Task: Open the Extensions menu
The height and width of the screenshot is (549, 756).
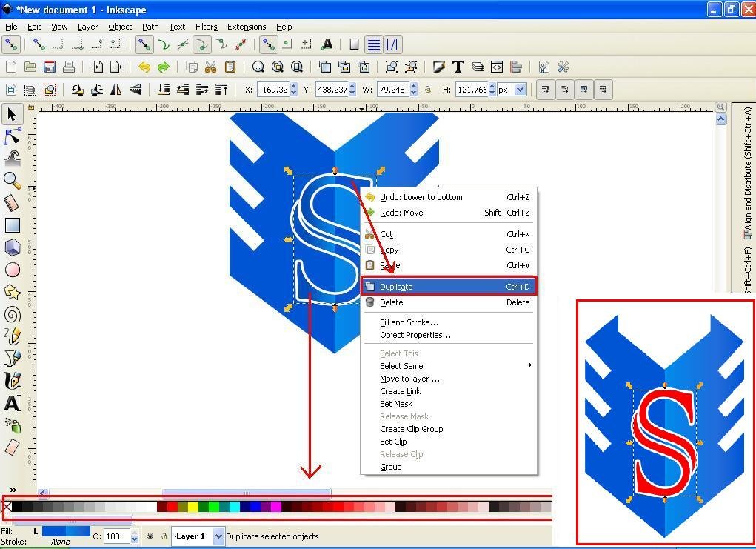Action: [247, 27]
